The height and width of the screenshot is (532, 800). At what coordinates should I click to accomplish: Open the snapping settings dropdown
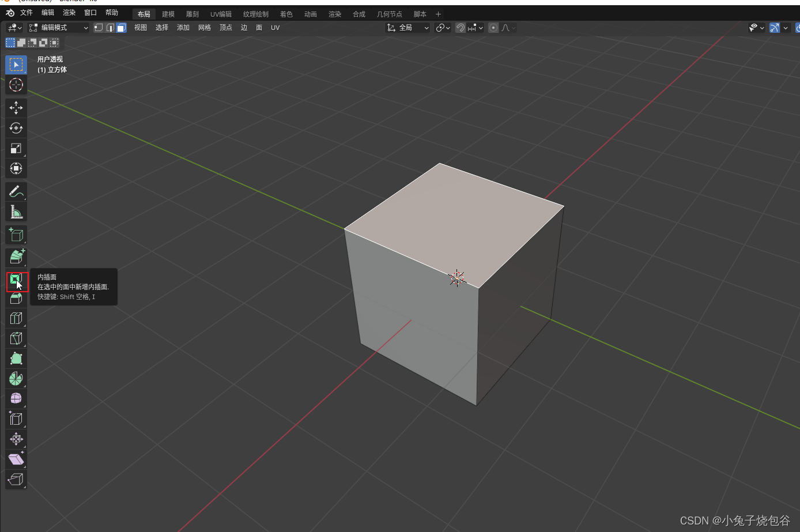[x=476, y=28]
